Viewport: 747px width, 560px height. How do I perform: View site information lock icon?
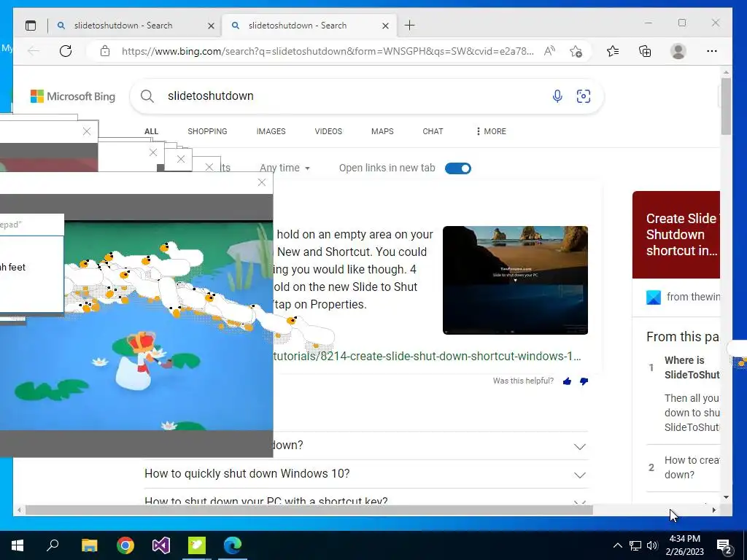pyautogui.click(x=105, y=51)
